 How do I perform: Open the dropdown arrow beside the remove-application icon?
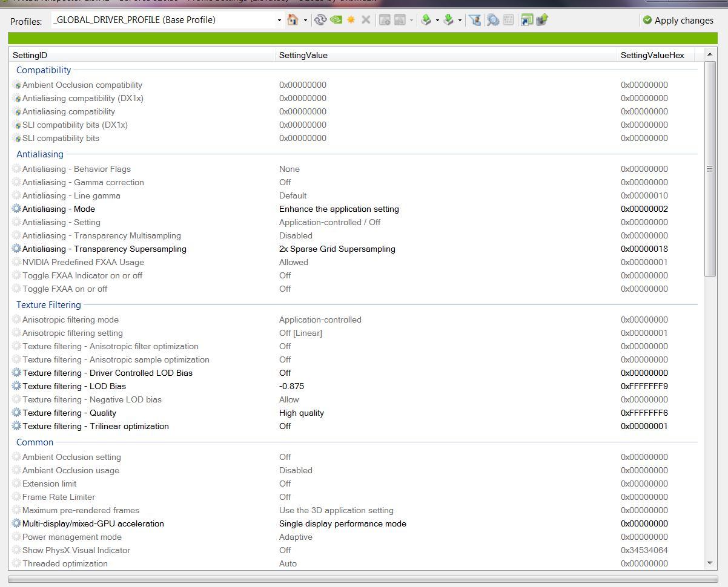tap(411, 21)
